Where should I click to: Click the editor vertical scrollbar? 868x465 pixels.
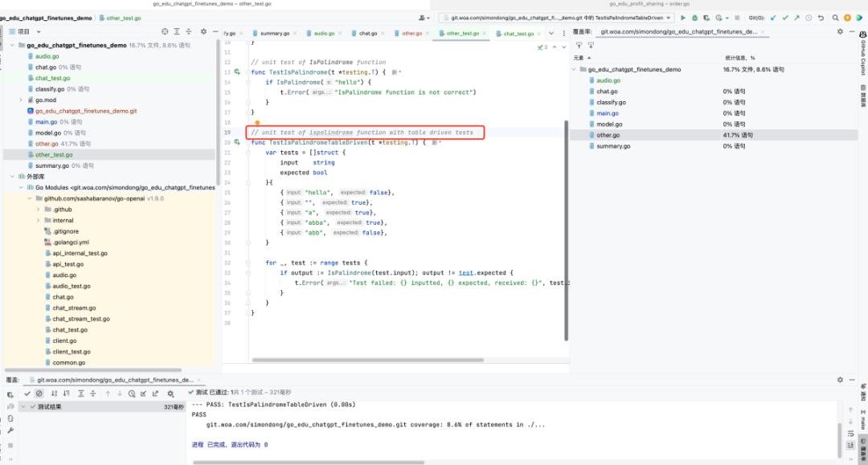click(x=567, y=230)
